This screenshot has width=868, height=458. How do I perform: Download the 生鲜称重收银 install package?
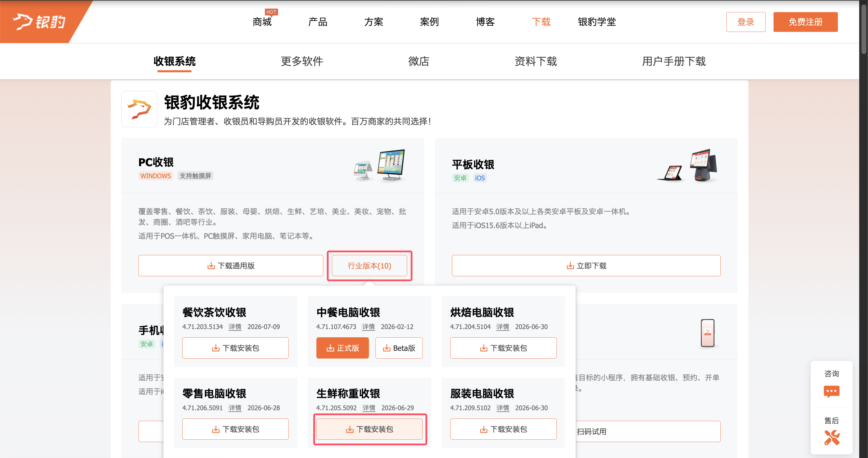(x=369, y=429)
